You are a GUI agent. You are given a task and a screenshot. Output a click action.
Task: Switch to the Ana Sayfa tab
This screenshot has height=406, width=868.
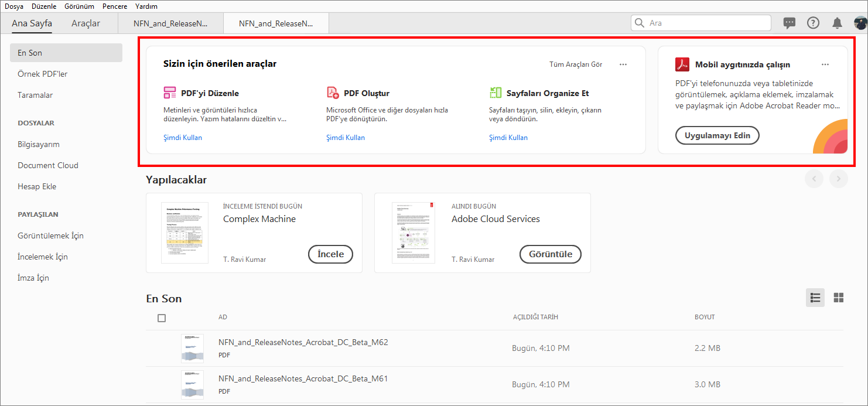pos(32,23)
